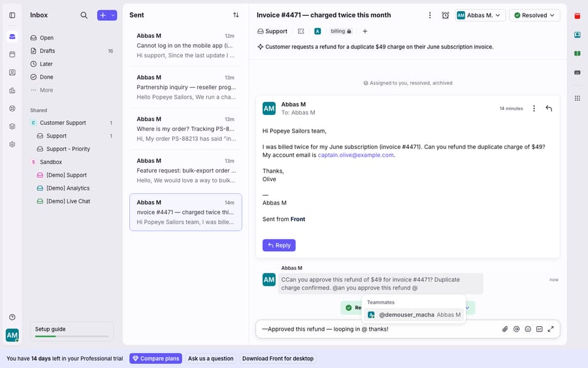588x368 pixels.
Task: Click the billing tag
Action: (341, 31)
